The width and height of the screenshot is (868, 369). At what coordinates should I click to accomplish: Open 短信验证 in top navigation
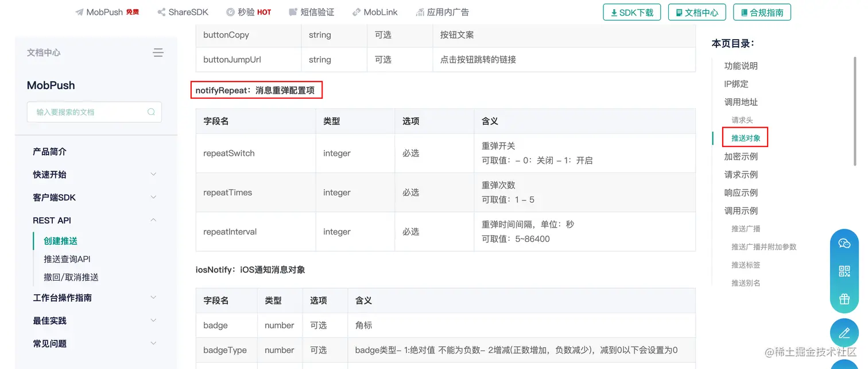tap(311, 12)
